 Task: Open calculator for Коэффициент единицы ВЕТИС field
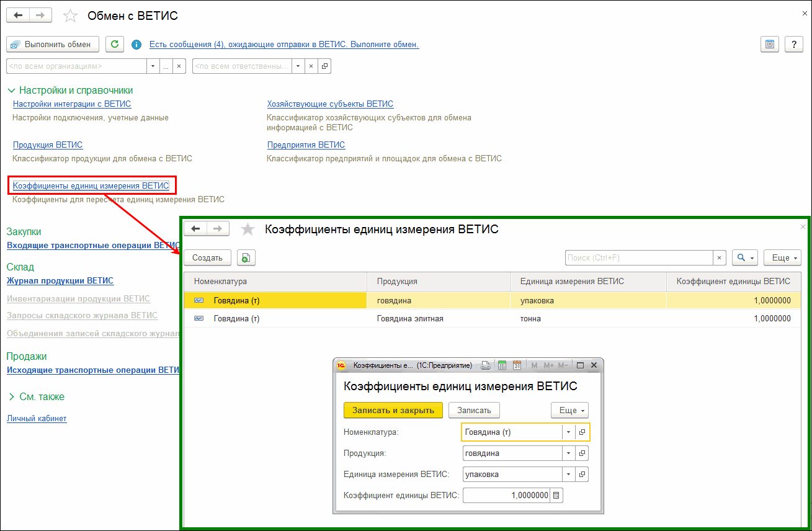point(556,496)
